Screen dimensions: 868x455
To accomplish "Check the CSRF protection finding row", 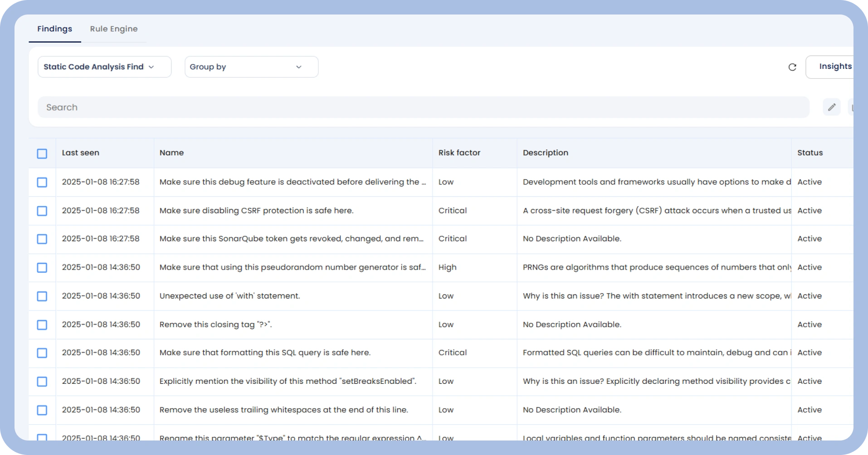I will point(42,211).
